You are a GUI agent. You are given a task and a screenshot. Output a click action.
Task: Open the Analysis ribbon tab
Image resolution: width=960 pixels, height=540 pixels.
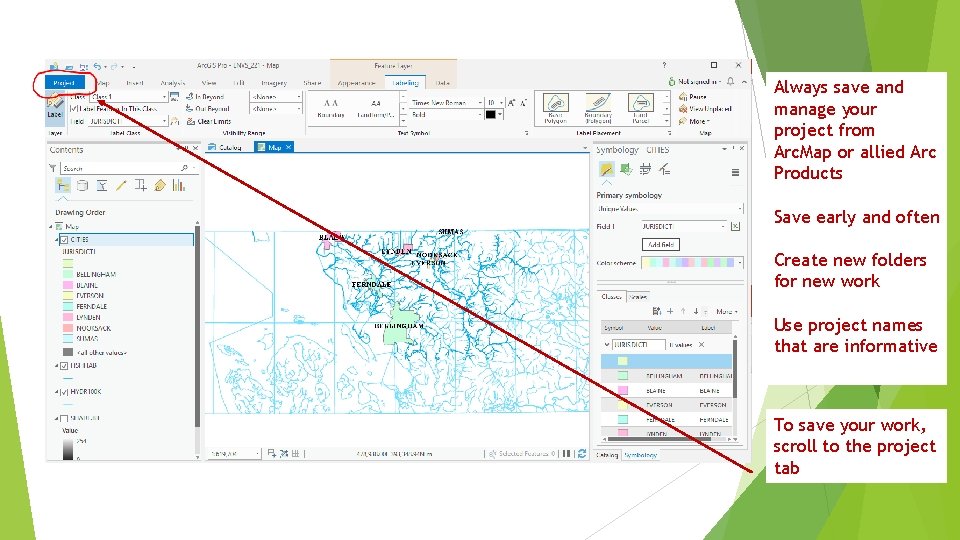pyautogui.click(x=173, y=83)
